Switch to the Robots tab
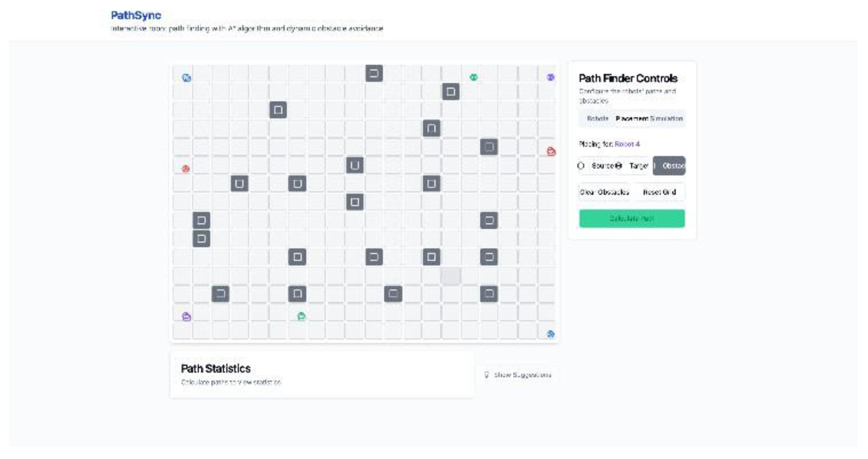The width and height of the screenshot is (868, 459). [597, 119]
